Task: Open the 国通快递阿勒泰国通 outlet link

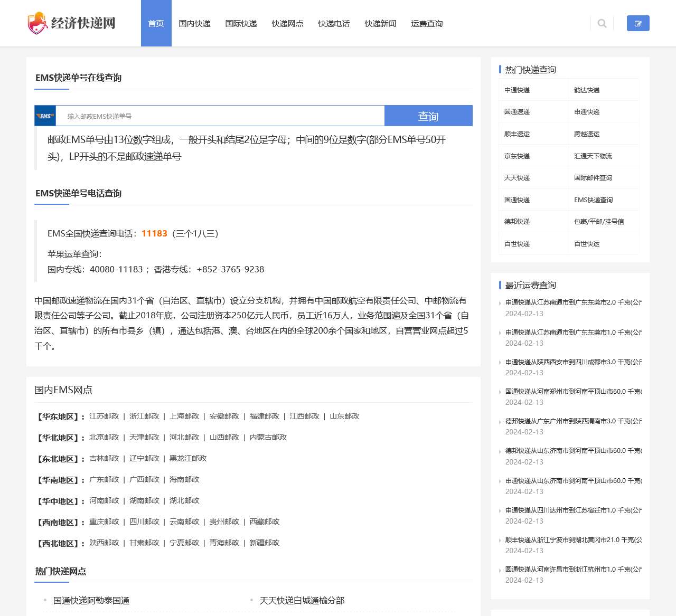Action: tap(91, 601)
